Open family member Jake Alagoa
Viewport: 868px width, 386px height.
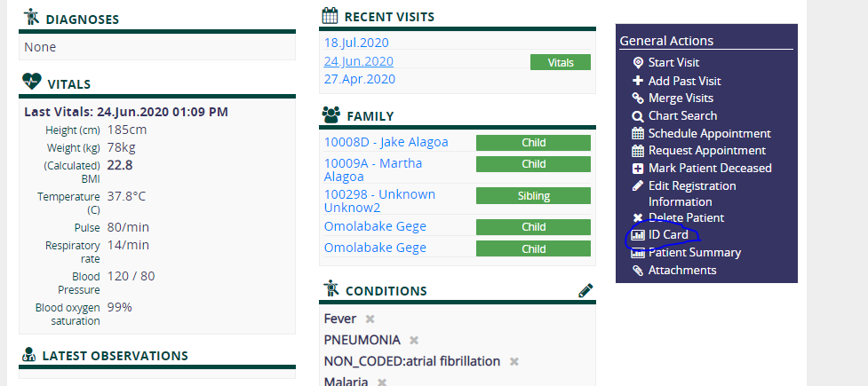386,142
